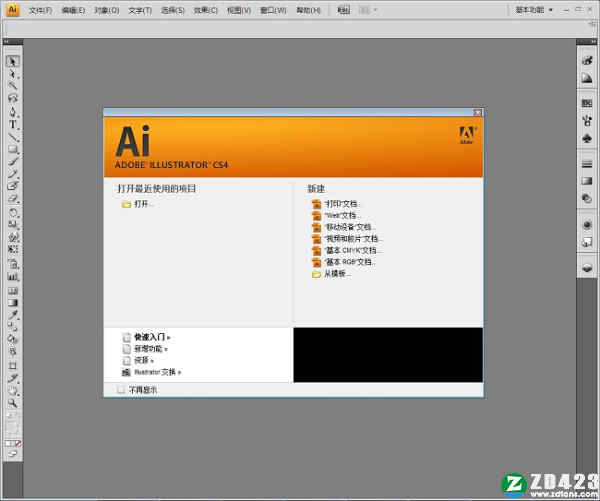
Task: Select the Type (T) tool
Action: [x=13, y=124]
